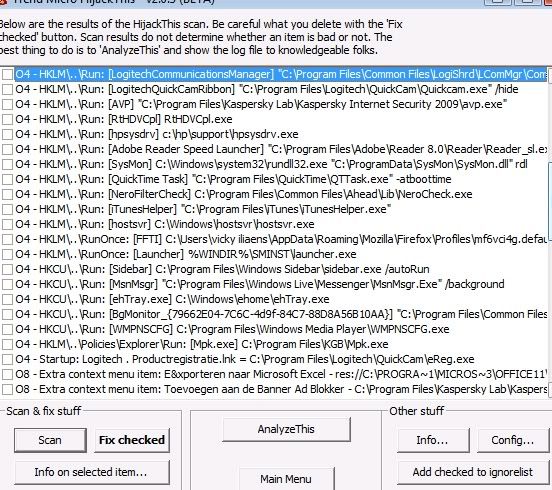
Task: Click the results list vertical scrollbar
Action: click(x=550, y=232)
